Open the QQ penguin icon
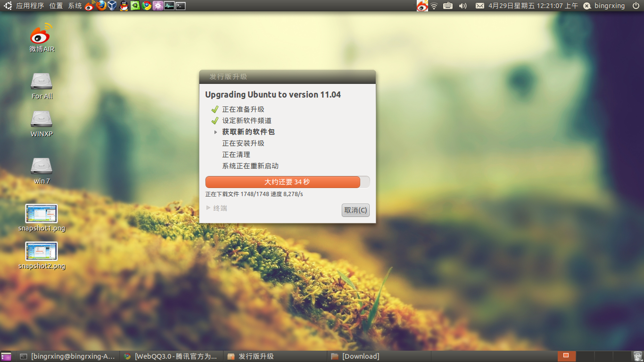This screenshot has width=644, height=362. 124,6
